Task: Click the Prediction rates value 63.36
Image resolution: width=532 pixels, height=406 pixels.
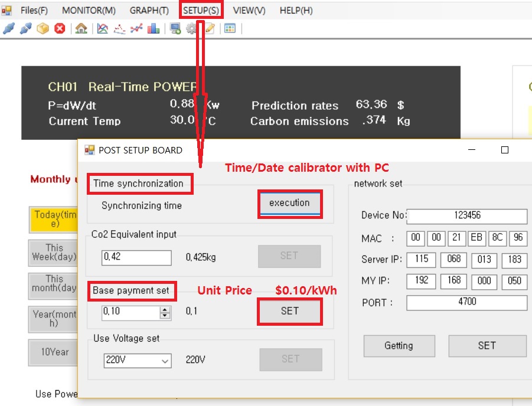Action: pyautogui.click(x=371, y=104)
